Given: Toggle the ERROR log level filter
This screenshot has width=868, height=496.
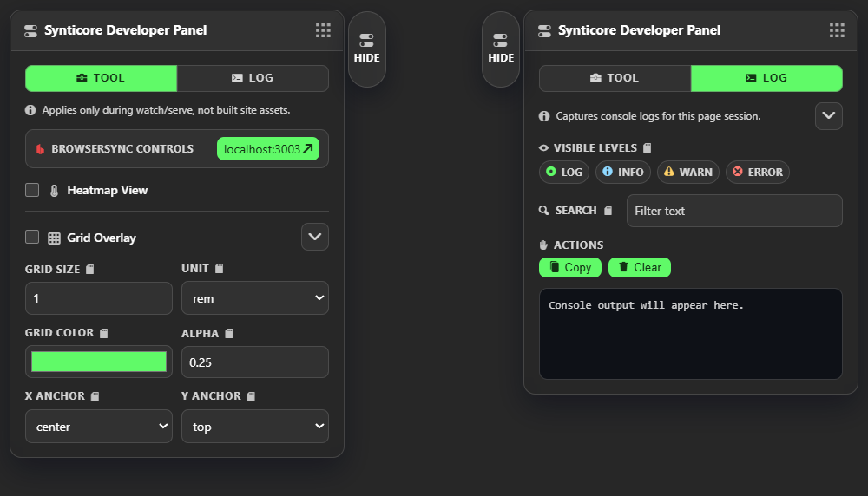Looking at the screenshot, I should tap(757, 172).
